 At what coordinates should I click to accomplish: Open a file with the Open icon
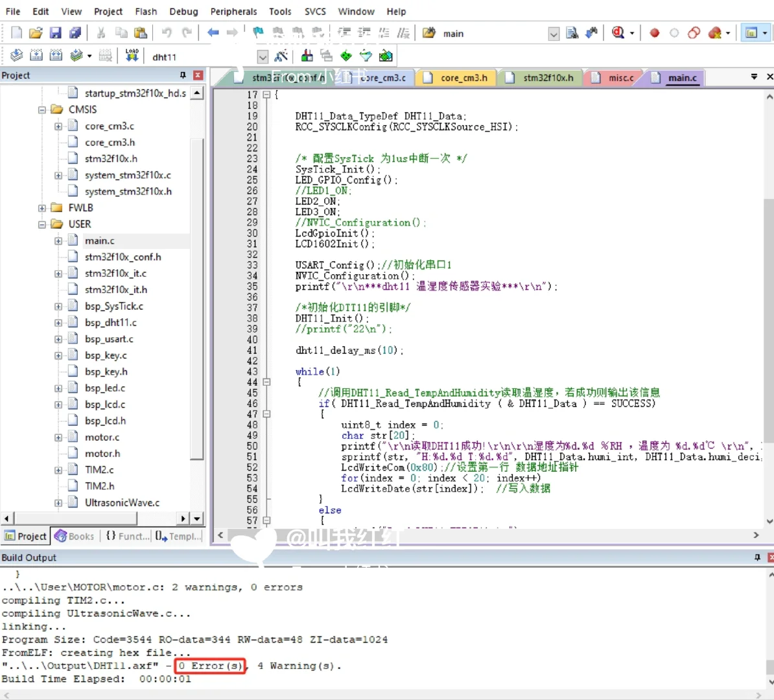(x=36, y=33)
